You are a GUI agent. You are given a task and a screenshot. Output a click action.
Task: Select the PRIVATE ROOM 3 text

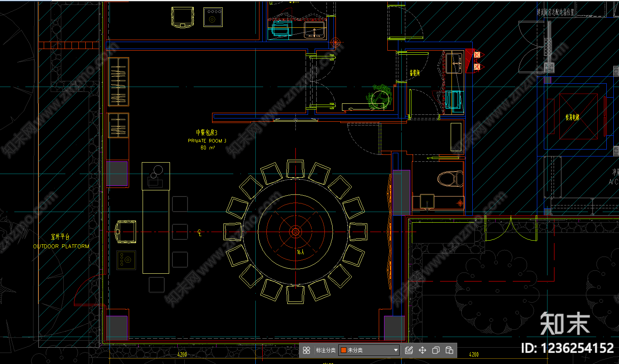tap(207, 141)
